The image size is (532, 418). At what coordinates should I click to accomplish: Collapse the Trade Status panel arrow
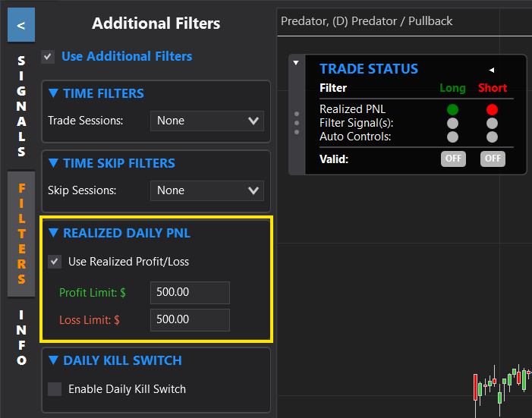tap(296, 63)
